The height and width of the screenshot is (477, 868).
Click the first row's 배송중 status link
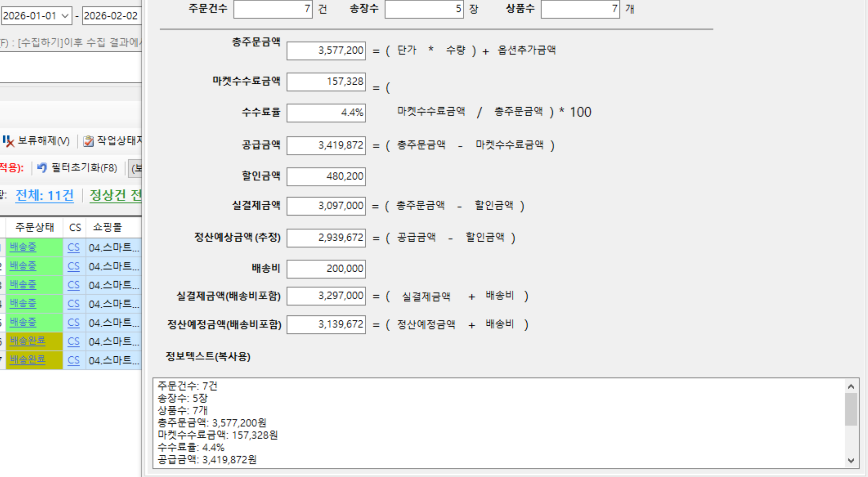click(x=23, y=247)
